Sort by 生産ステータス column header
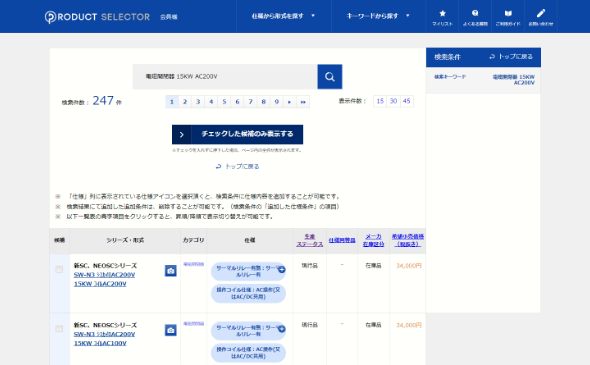 point(310,240)
